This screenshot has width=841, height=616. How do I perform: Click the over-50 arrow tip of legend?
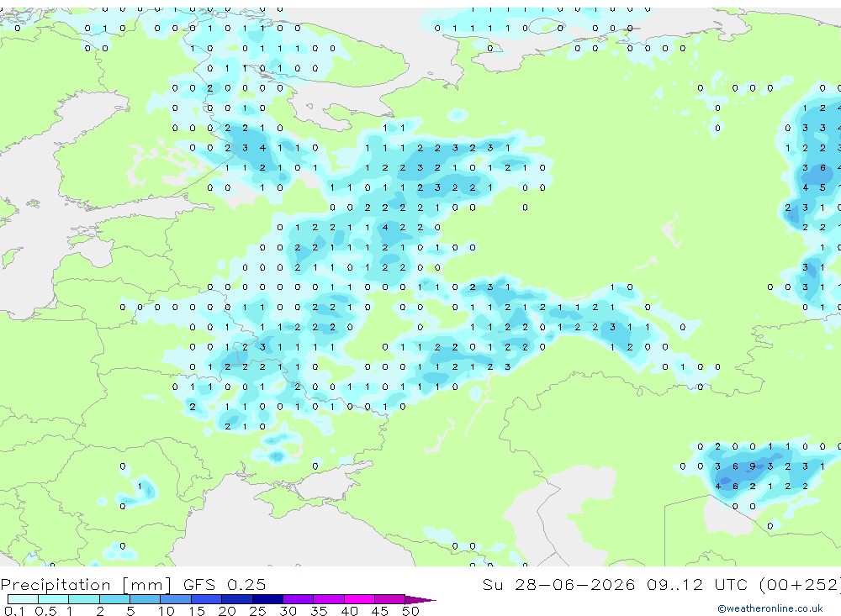pos(420,600)
